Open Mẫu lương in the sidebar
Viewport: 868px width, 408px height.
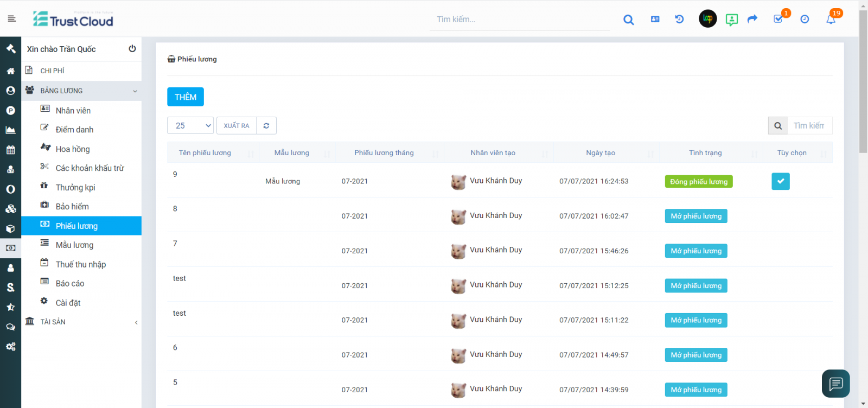click(x=74, y=245)
